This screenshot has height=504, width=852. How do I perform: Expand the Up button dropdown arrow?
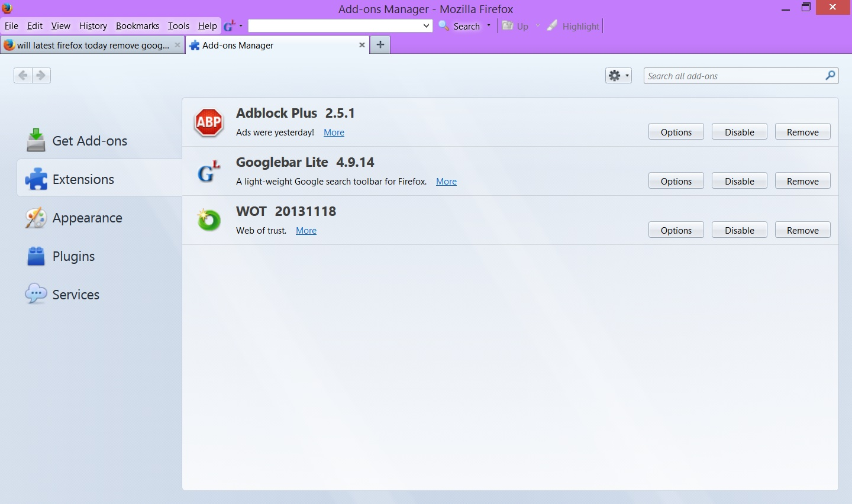537,26
